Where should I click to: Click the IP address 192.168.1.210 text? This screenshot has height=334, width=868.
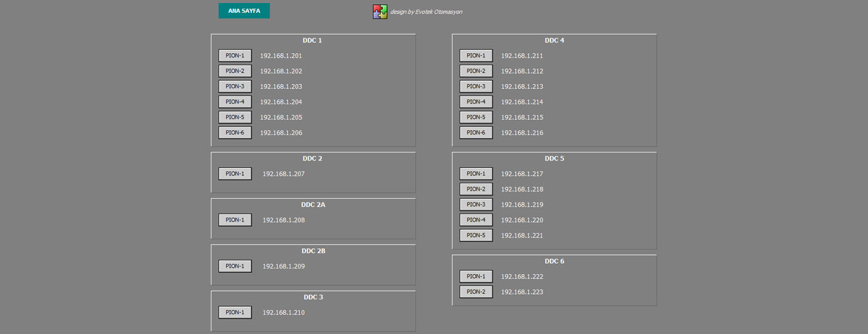click(x=284, y=312)
